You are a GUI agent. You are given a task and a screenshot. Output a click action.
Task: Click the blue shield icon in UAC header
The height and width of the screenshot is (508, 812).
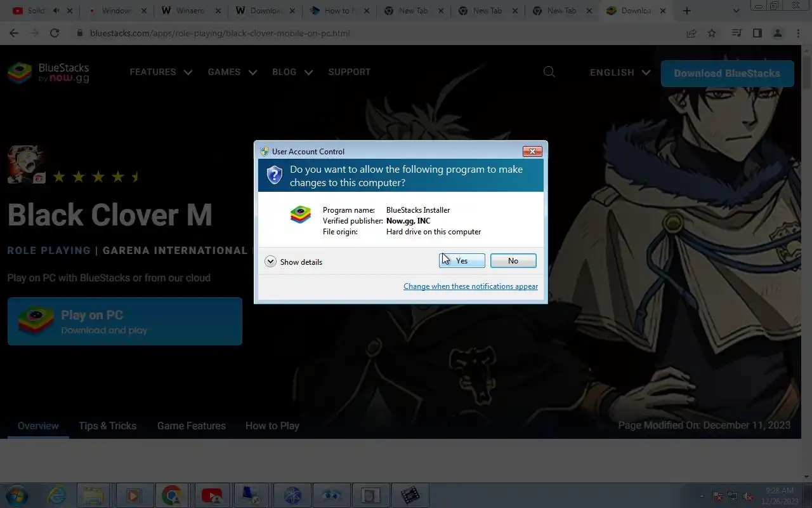(274, 175)
